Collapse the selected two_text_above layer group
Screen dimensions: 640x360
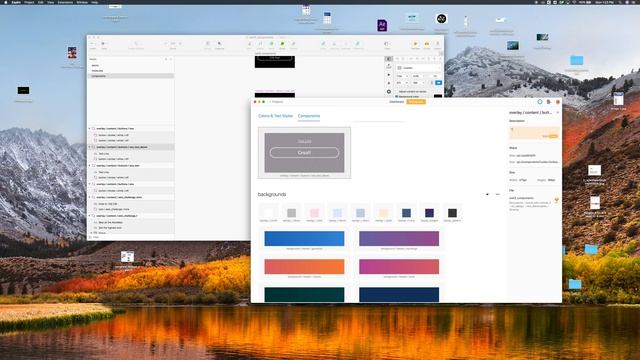pos(90,147)
